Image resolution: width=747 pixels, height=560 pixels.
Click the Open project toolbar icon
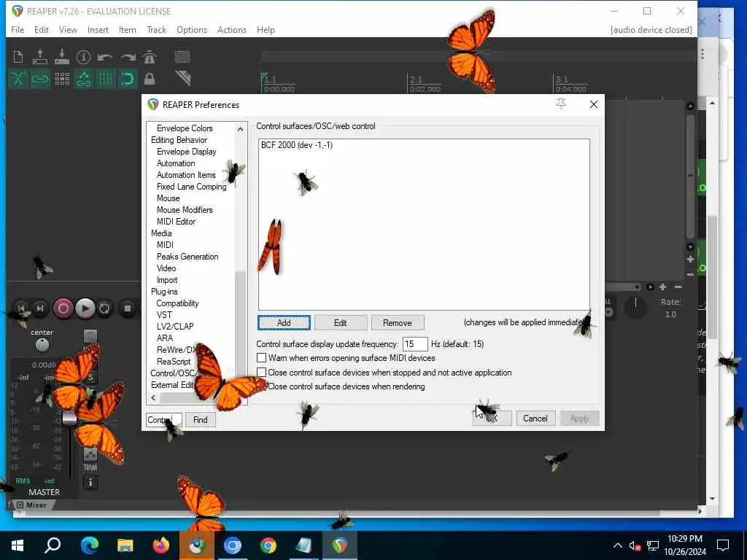pyautogui.click(x=40, y=57)
